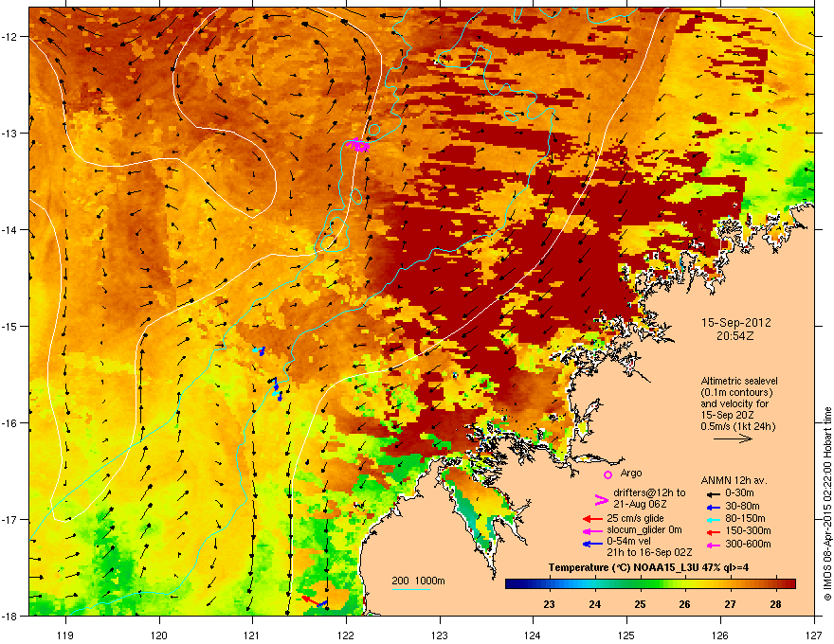The image size is (834, 644).
Task: Click the latitude axis label -15
Action: pos(10,326)
